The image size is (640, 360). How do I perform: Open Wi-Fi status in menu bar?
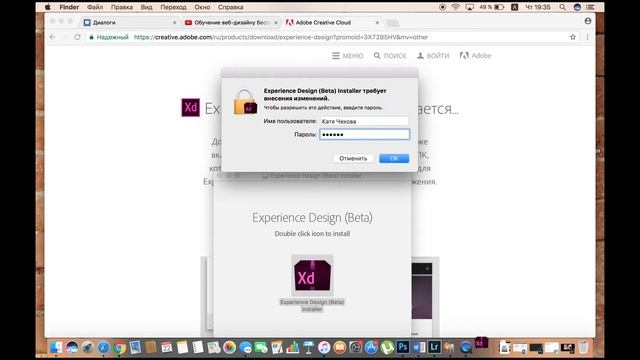click(x=456, y=7)
